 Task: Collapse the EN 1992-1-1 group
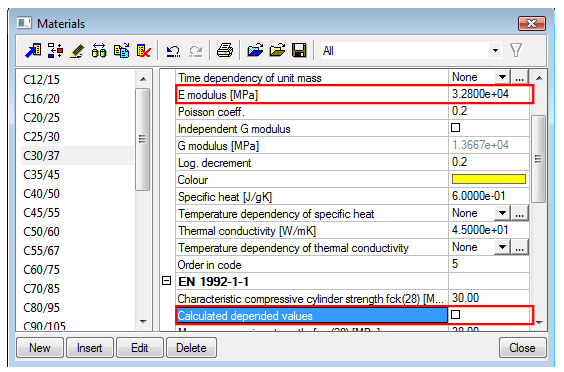166,281
